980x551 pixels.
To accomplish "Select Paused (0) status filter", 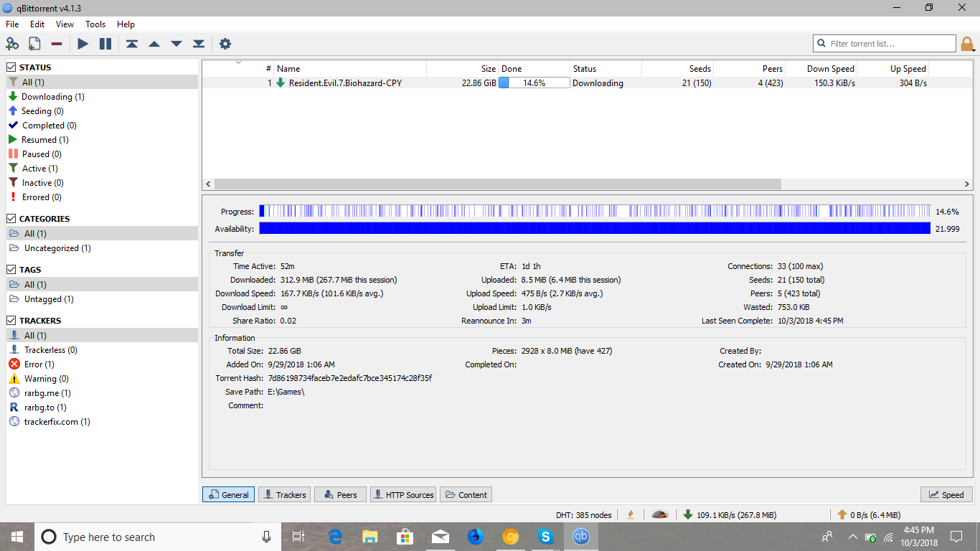I will [102, 154].
